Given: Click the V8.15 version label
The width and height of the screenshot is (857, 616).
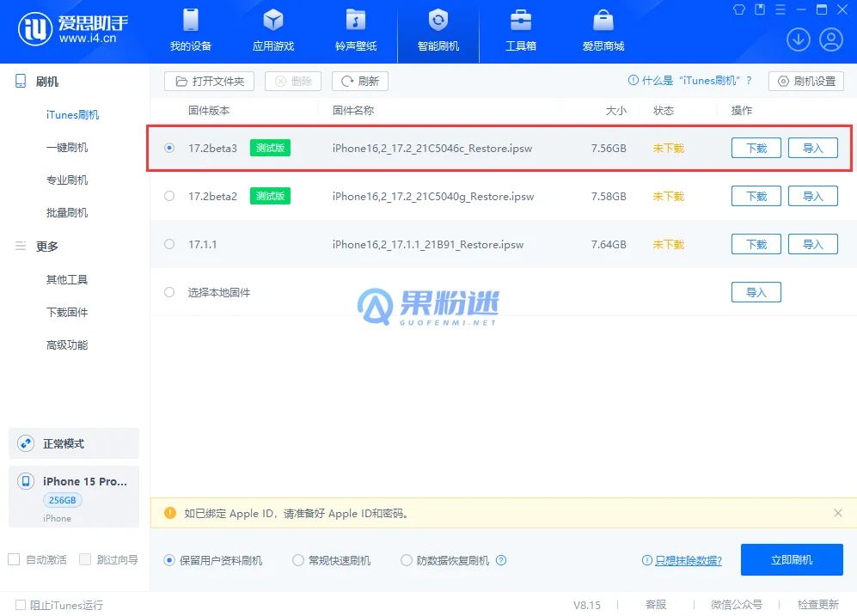Looking at the screenshot, I should coord(586,605).
